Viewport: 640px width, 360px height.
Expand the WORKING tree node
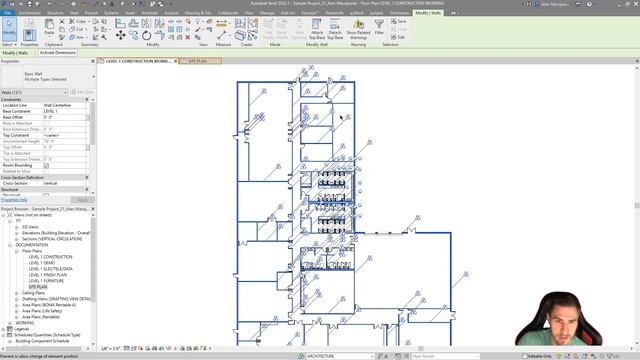pos(10,323)
